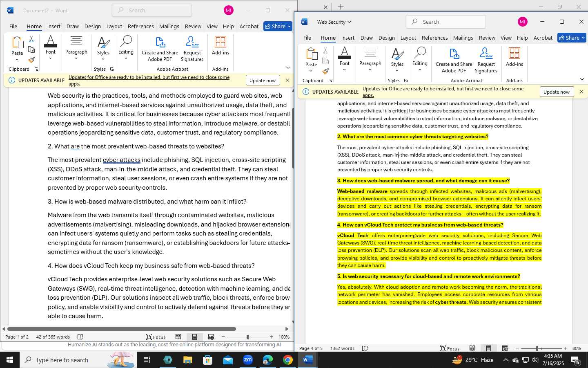Open Editing group in Document2 window
Image resolution: width=588 pixels, height=368 pixels.
[x=126, y=47]
